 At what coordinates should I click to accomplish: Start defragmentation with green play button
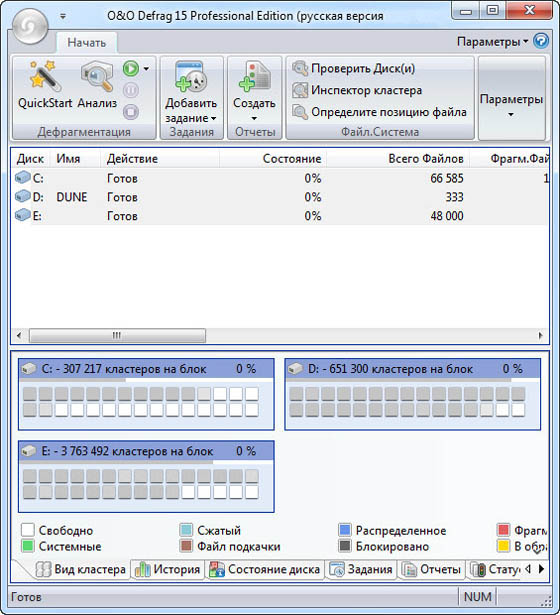[x=131, y=69]
